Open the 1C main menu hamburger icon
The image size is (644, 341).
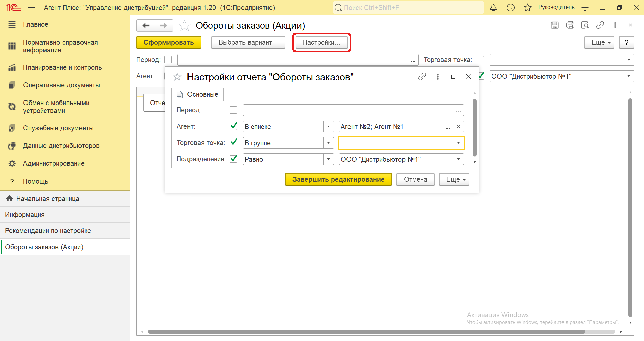32,7
